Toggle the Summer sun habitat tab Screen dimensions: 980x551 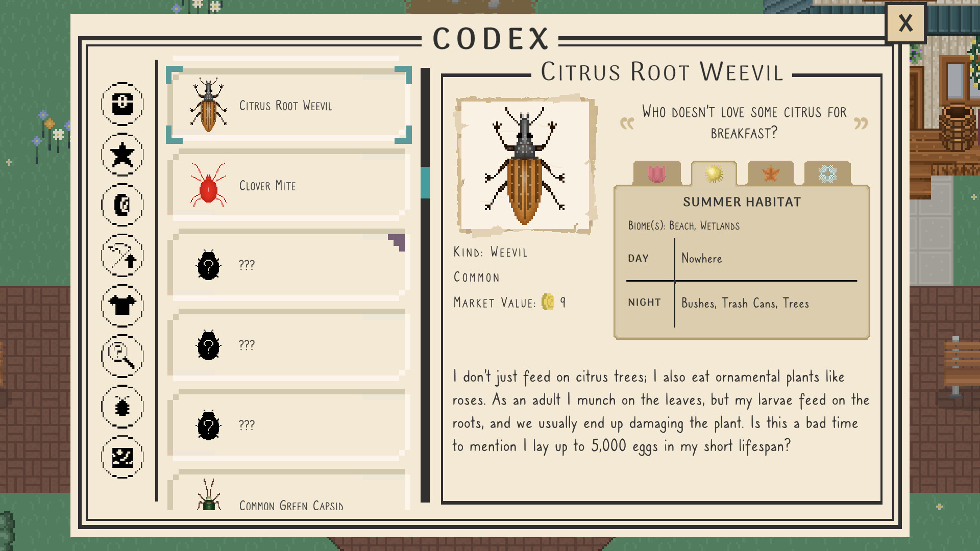(x=714, y=173)
